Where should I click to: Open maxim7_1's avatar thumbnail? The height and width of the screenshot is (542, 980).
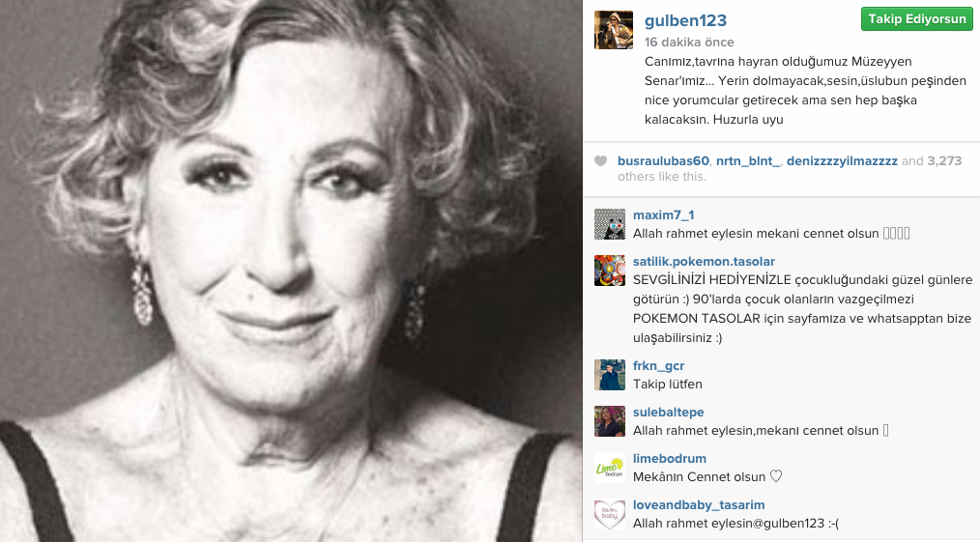(x=610, y=224)
